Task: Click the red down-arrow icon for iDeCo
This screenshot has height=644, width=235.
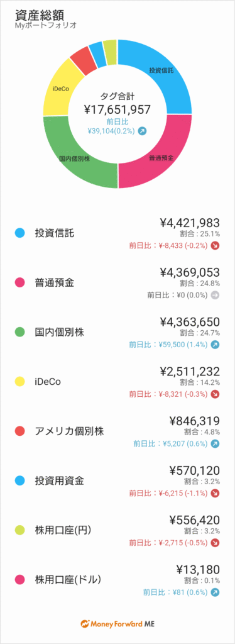Action: click(216, 394)
